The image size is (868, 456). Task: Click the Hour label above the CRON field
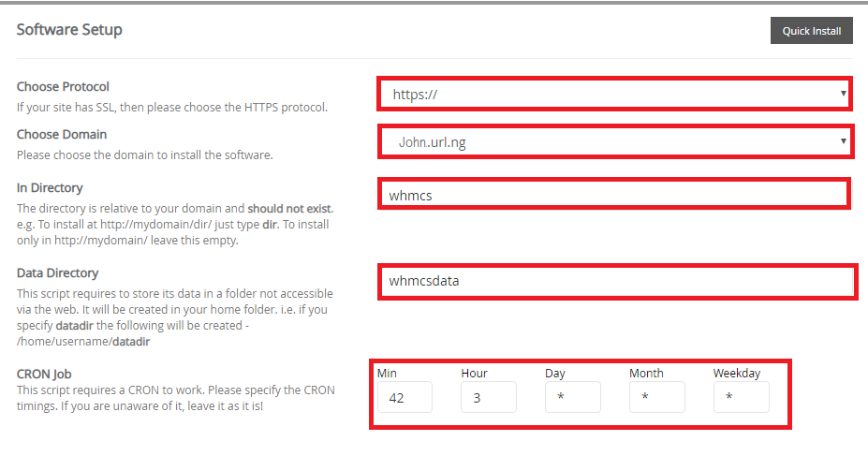(x=474, y=373)
